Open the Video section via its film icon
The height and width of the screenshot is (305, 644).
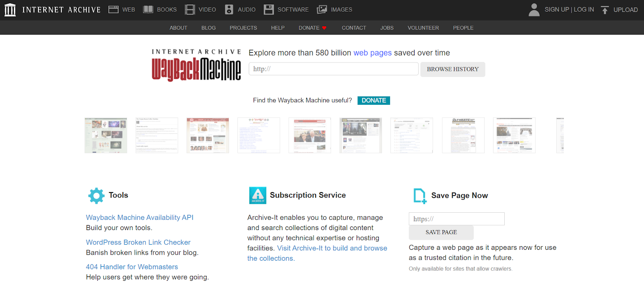[x=190, y=9]
